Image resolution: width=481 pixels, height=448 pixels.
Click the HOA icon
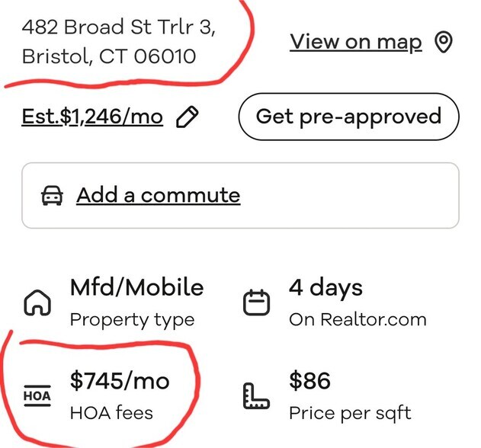tap(37, 396)
